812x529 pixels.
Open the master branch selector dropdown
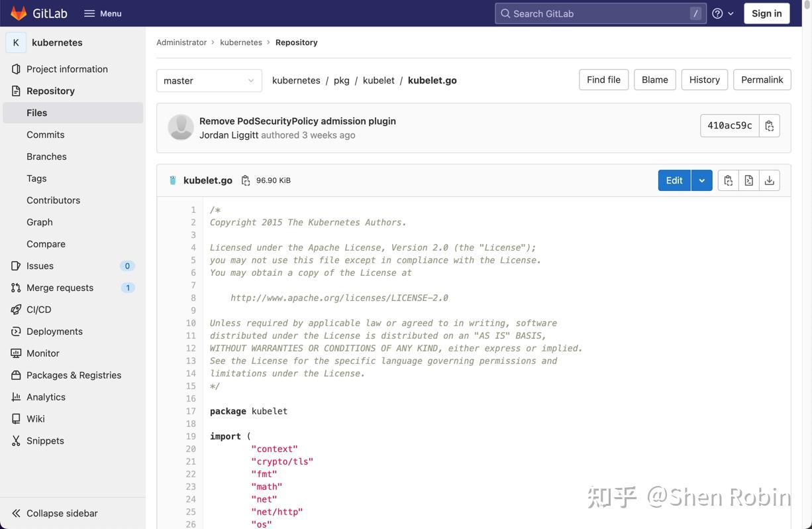pos(209,80)
